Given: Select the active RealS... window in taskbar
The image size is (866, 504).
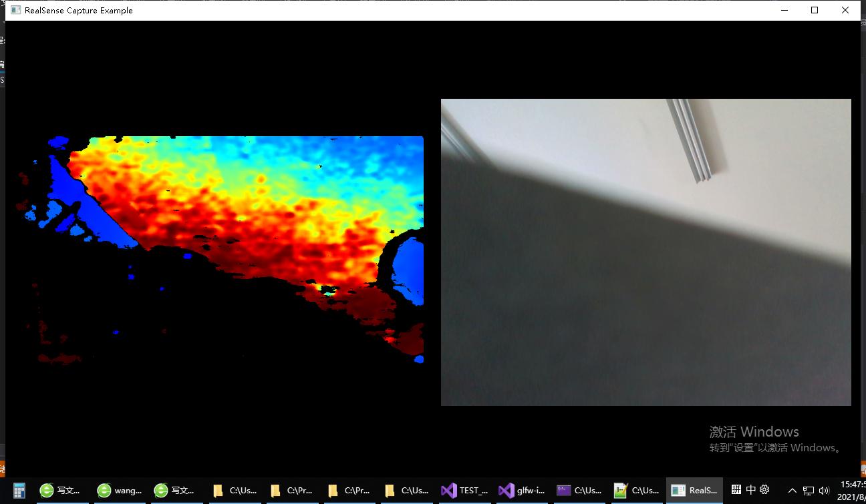Looking at the screenshot, I should point(694,490).
